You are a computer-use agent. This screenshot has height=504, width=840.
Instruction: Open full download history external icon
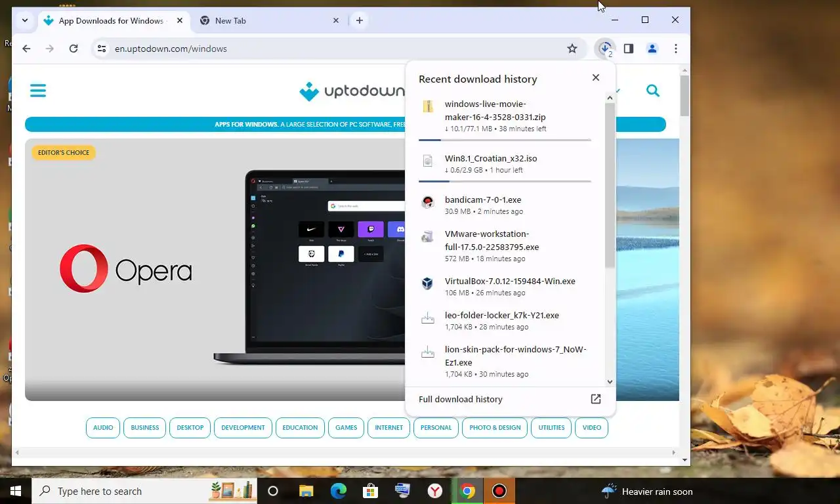click(x=596, y=399)
